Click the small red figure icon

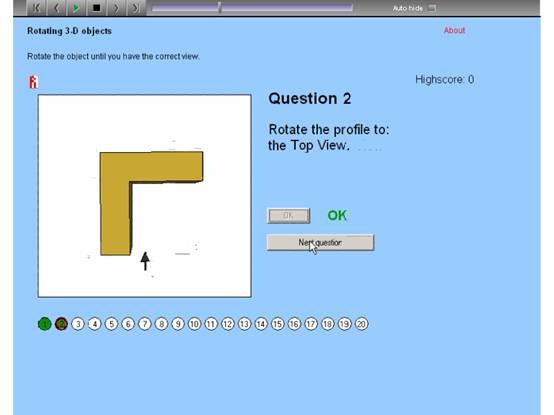(x=33, y=82)
